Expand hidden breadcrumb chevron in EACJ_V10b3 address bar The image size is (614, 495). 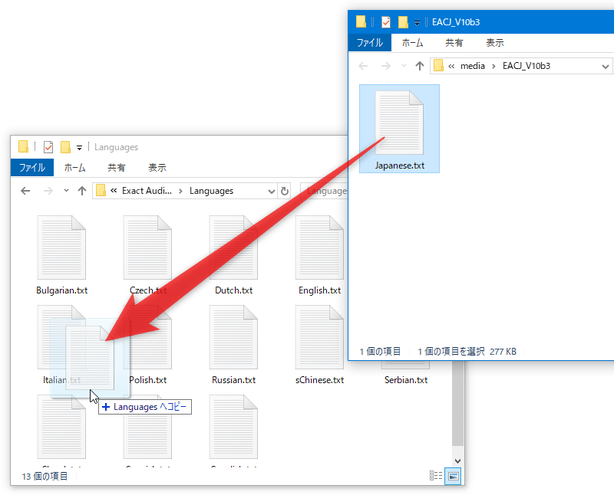(x=451, y=66)
